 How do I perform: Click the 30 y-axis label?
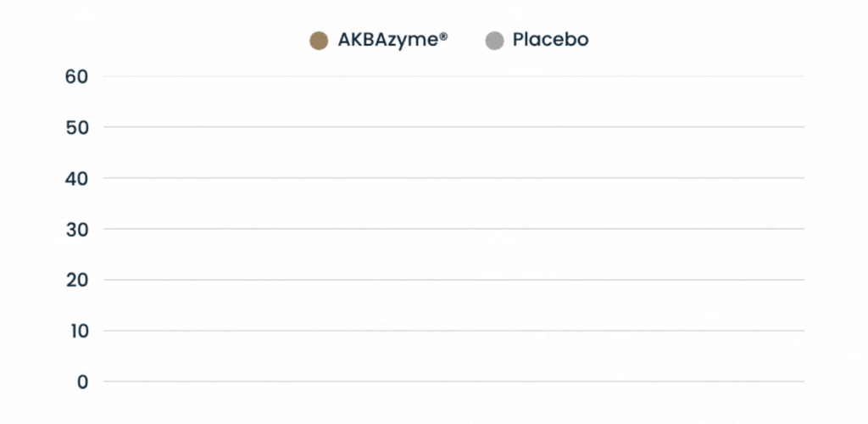tap(76, 229)
